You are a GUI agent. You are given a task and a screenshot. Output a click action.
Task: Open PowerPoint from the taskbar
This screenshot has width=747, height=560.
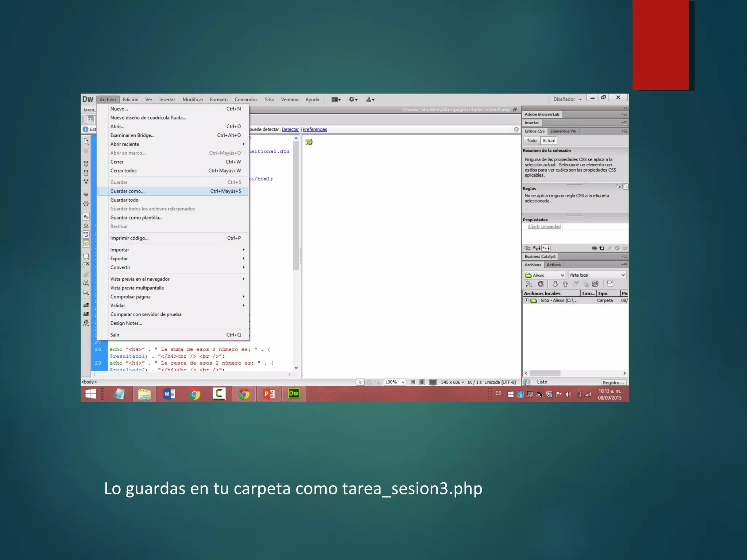point(269,394)
